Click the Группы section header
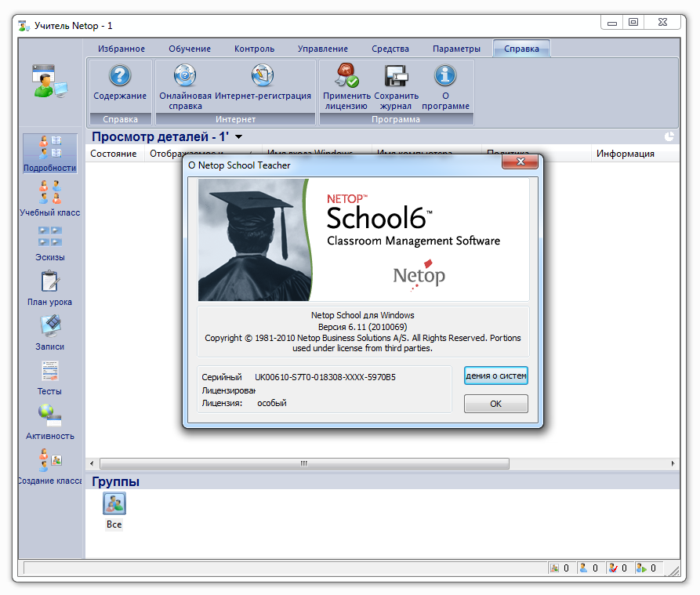Viewport: 700px width, 595px height. point(116,481)
